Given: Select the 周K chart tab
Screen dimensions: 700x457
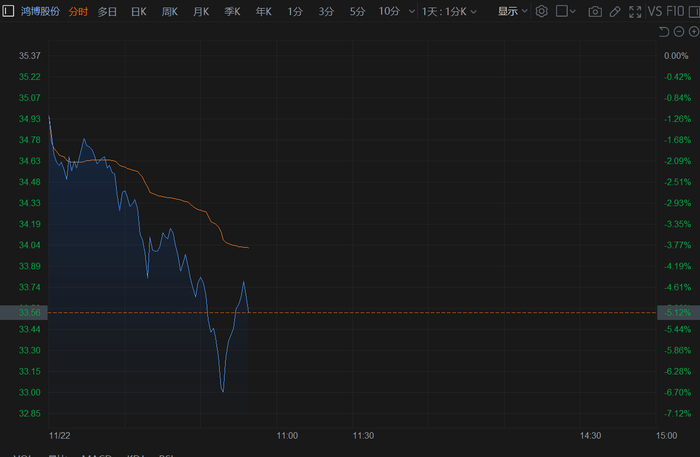Looking at the screenshot, I should click(169, 11).
